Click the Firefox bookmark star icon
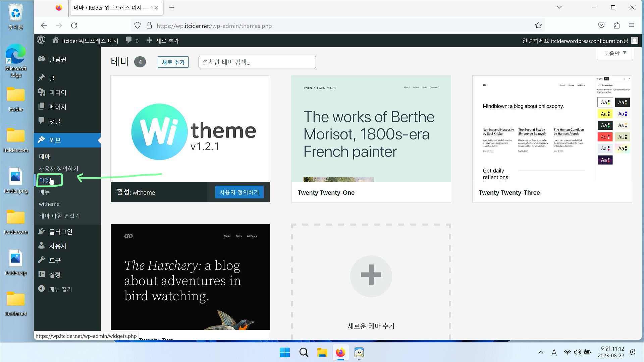This screenshot has height=362, width=644. [538, 25]
